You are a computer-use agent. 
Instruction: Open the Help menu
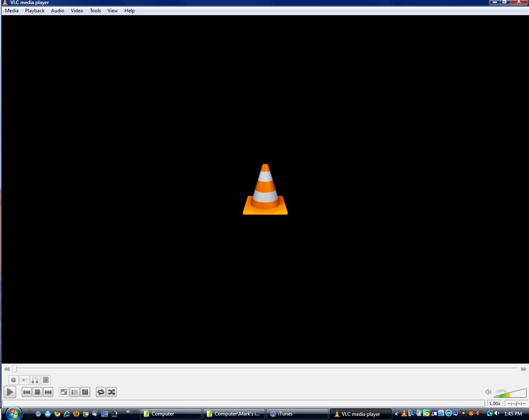coord(129,11)
